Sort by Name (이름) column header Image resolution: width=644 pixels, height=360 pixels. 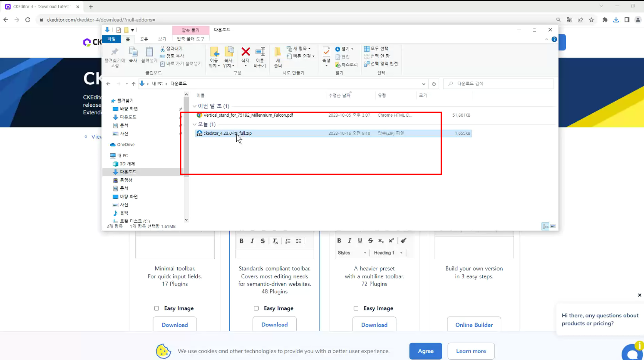(200, 95)
